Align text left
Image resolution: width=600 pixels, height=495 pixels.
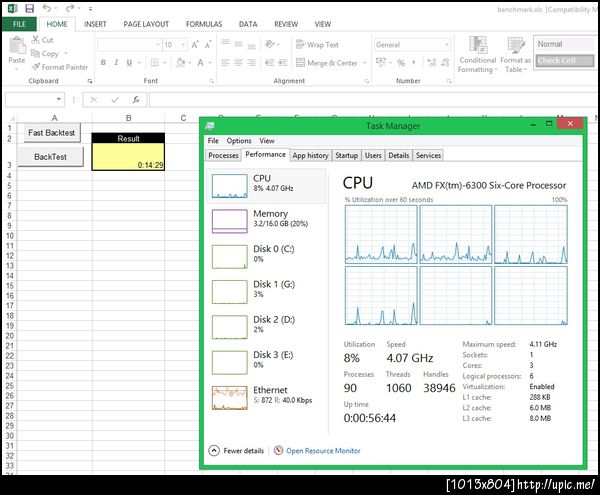click(x=225, y=63)
